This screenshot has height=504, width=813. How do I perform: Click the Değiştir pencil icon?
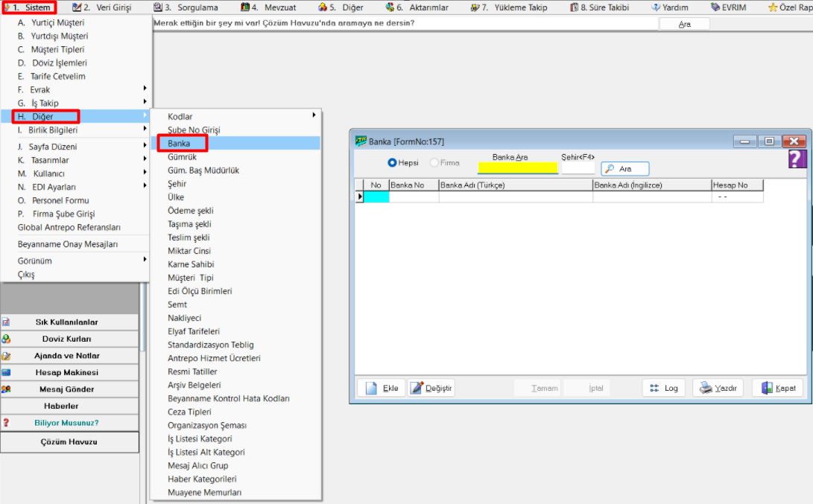pos(417,388)
